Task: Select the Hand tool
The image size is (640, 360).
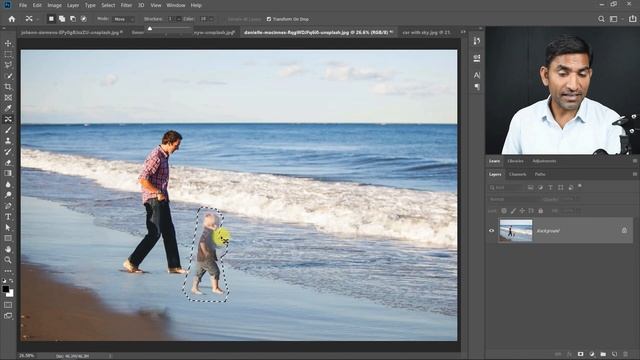Action: [8, 249]
